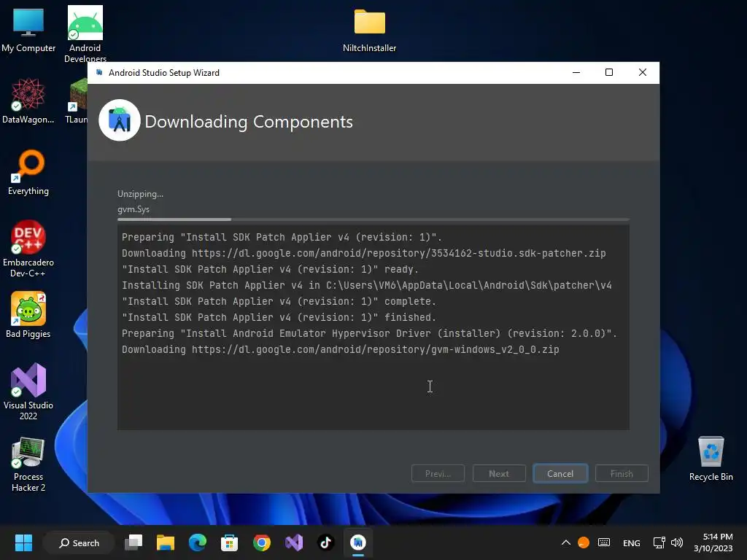The height and width of the screenshot is (560, 747).
Task: Click the orange tray notification icon
Action: pyautogui.click(x=584, y=542)
